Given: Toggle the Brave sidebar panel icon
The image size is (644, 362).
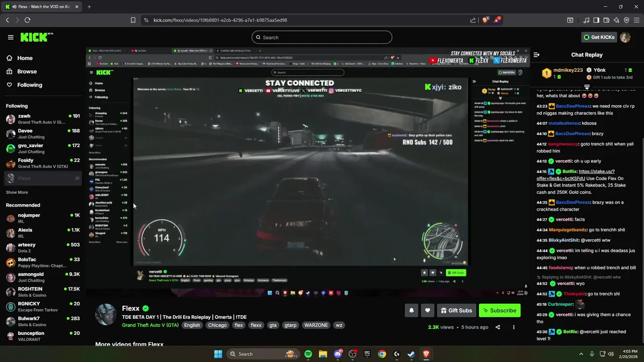Looking at the screenshot, I should [596, 20].
